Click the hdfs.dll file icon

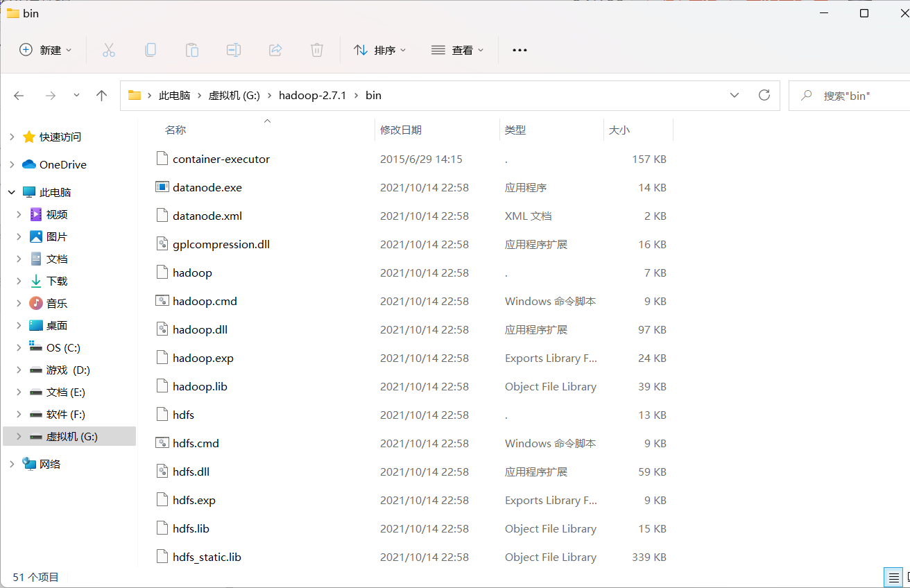[162, 472]
